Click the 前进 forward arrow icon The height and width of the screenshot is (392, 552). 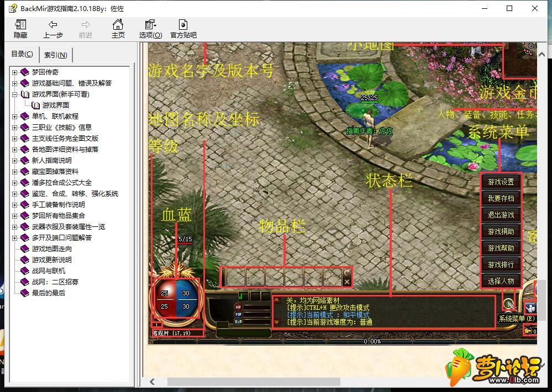[86, 25]
